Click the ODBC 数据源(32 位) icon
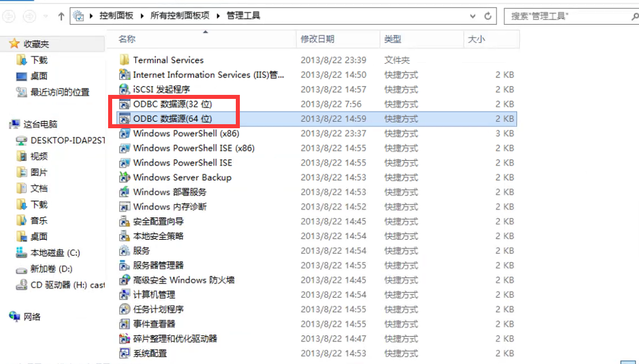Viewport: 639px width, 364px height. [x=124, y=104]
